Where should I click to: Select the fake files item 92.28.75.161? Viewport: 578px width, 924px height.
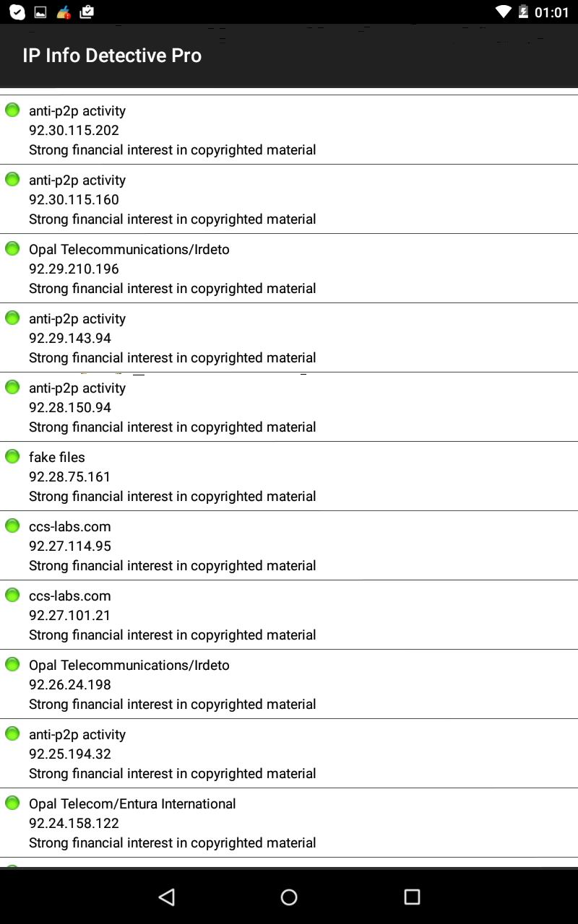click(289, 476)
